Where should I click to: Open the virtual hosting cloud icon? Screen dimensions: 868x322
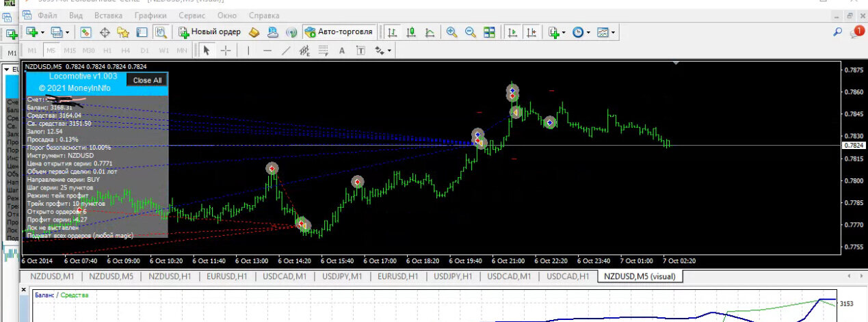tap(273, 32)
